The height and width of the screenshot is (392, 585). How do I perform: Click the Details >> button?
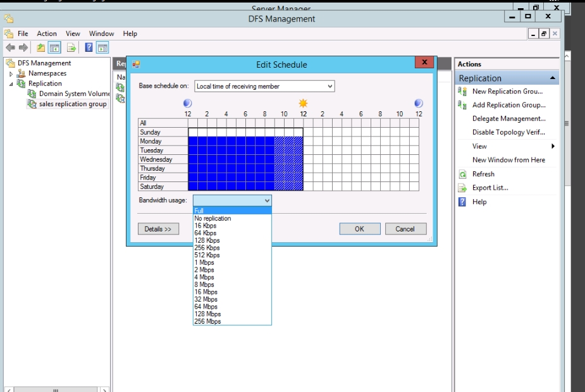point(158,229)
